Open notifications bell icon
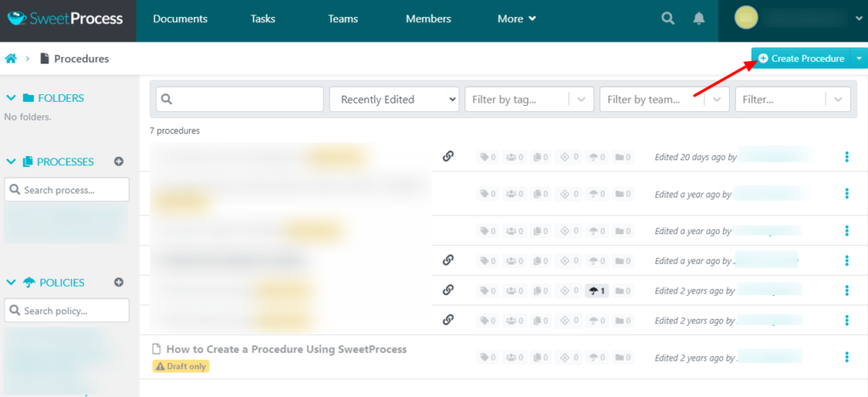The width and height of the screenshot is (868, 397). (x=698, y=19)
